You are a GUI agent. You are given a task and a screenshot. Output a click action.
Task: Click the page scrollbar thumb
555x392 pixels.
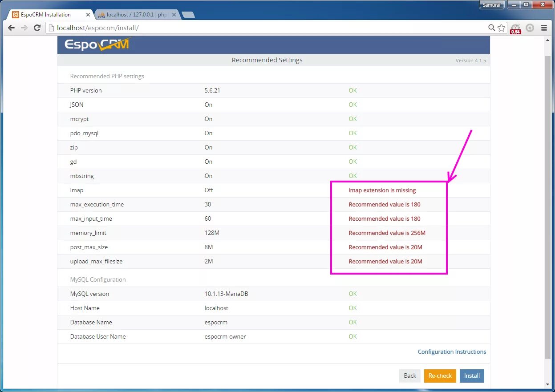(x=548, y=207)
